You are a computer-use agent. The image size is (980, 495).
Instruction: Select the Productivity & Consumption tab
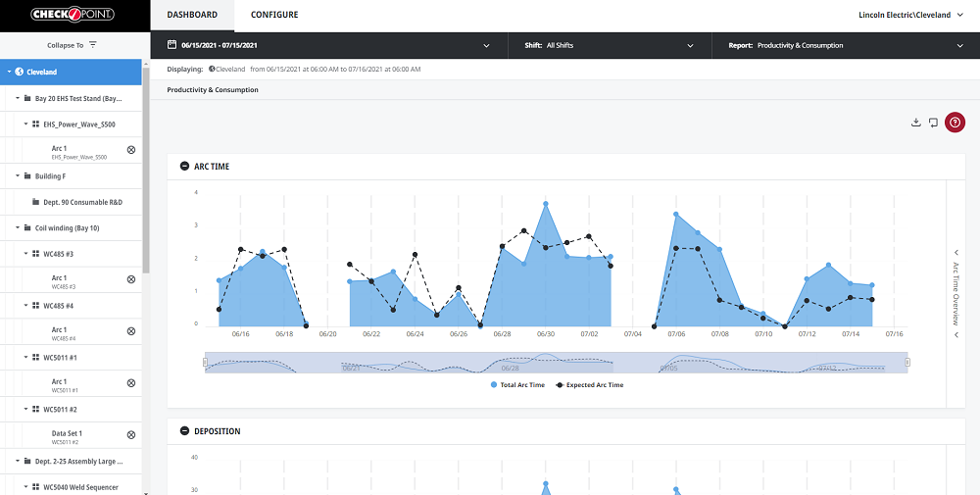tap(213, 90)
